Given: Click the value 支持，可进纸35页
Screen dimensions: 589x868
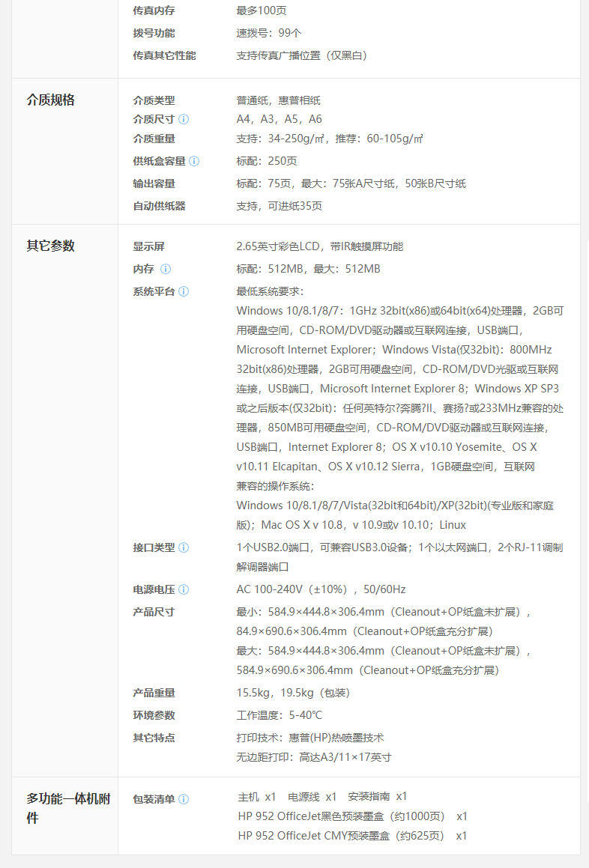Looking at the screenshot, I should pos(280,206).
